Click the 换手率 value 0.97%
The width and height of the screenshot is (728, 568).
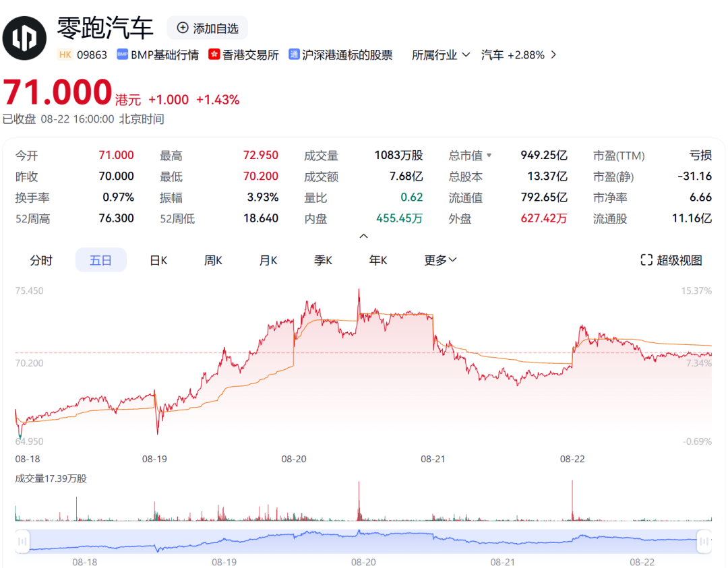[x=119, y=197]
